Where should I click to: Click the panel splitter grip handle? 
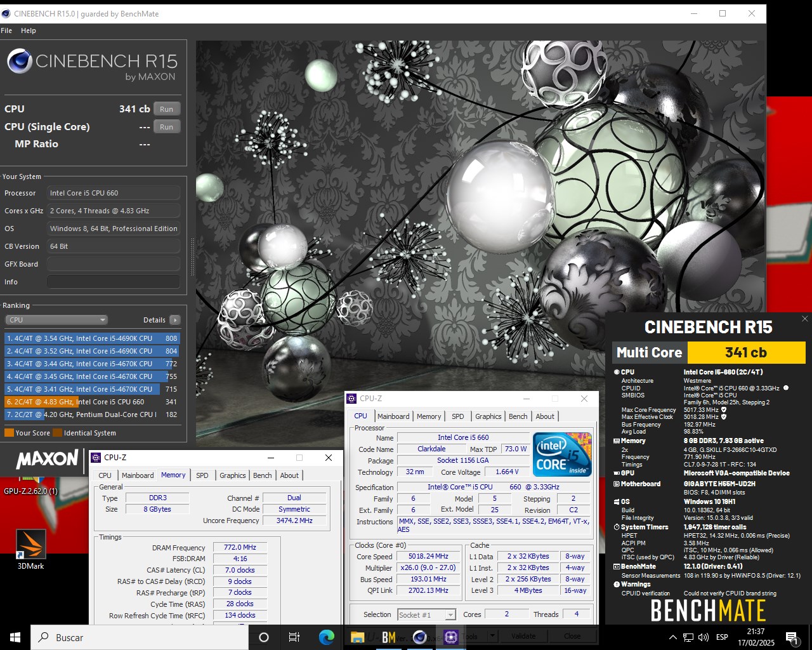pyautogui.click(x=192, y=256)
